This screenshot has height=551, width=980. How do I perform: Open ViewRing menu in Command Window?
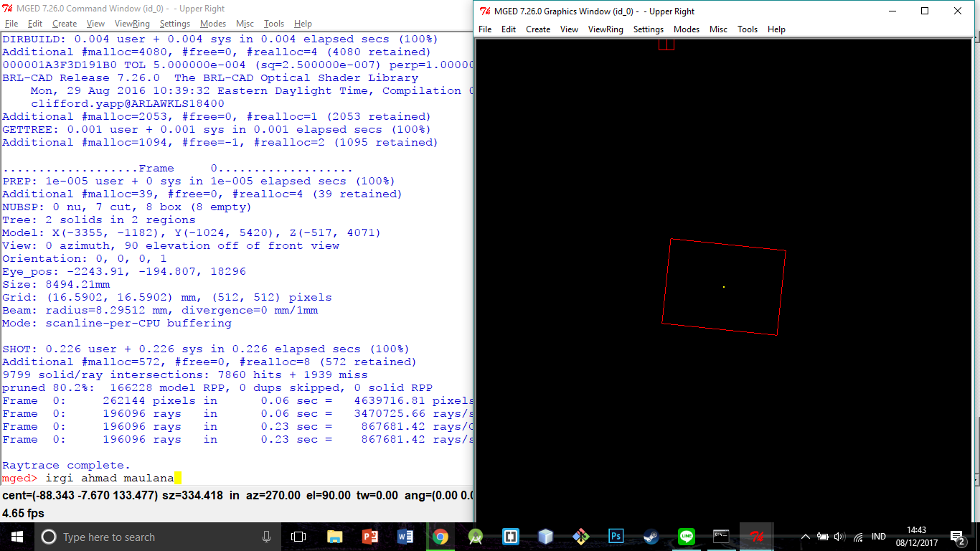(132, 24)
